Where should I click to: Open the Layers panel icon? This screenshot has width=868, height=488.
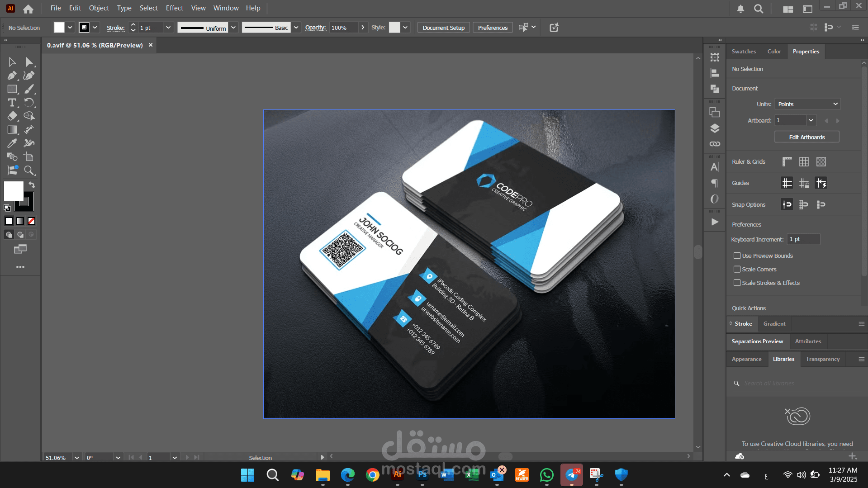715,128
